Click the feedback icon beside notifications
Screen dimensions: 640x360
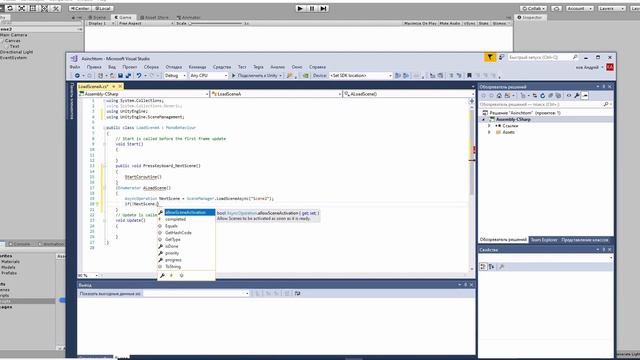coord(501,58)
